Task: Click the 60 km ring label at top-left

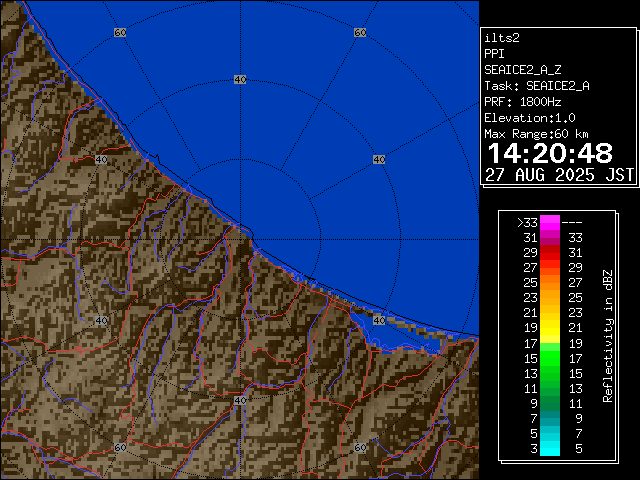Action: 120,33
